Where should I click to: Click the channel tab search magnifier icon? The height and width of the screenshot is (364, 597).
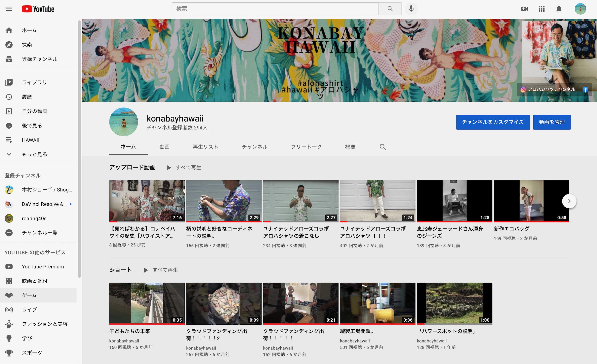tap(382, 147)
